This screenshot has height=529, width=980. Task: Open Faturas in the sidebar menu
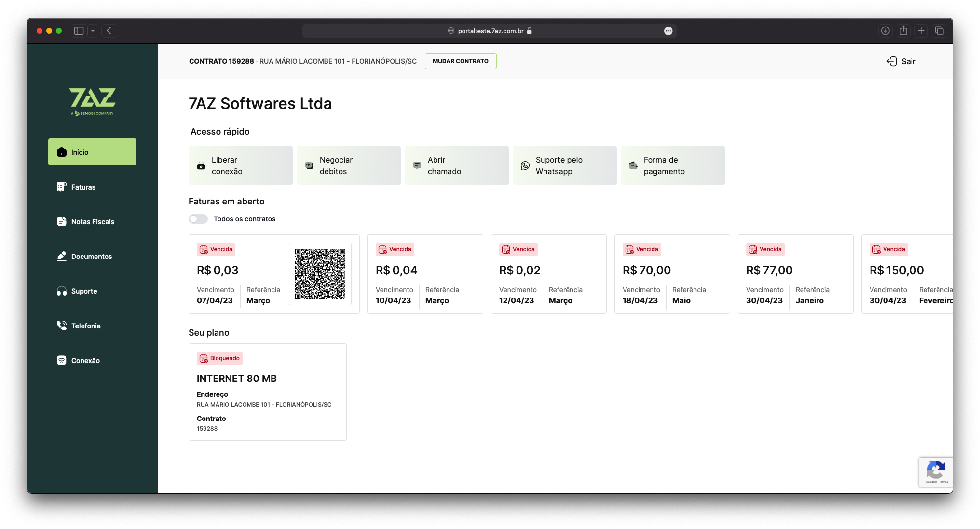pyautogui.click(x=92, y=187)
